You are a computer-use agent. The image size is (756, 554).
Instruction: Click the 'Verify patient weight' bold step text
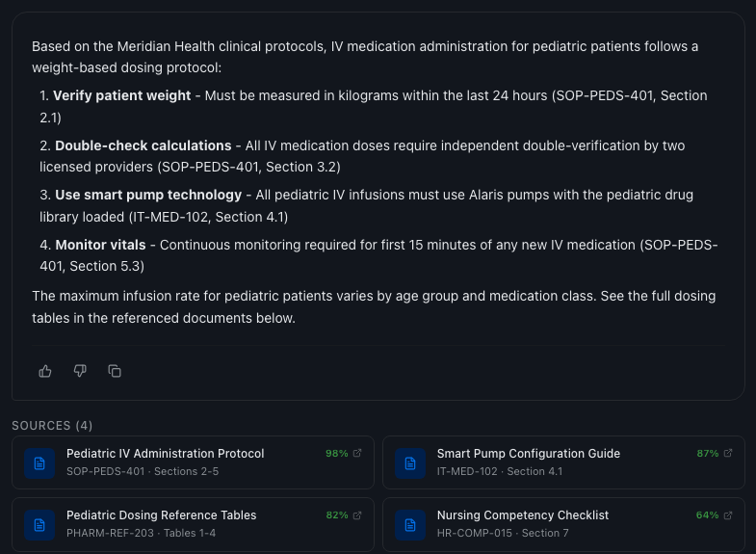[x=123, y=96]
